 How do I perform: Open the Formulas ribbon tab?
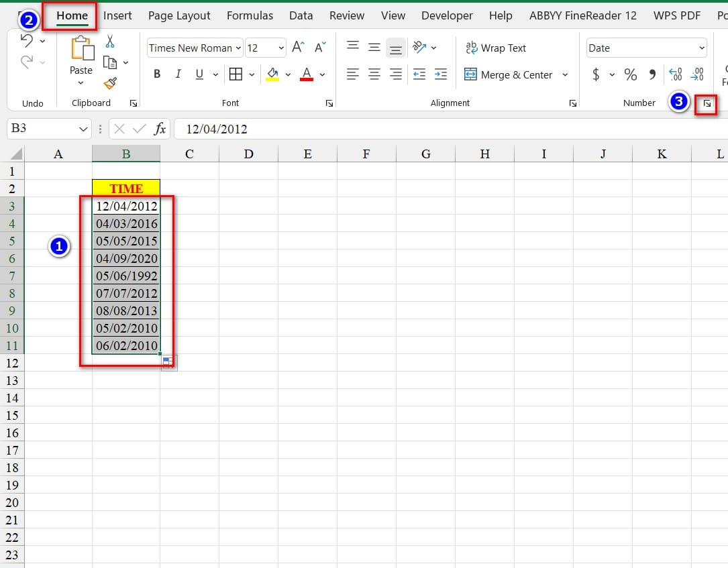click(250, 15)
